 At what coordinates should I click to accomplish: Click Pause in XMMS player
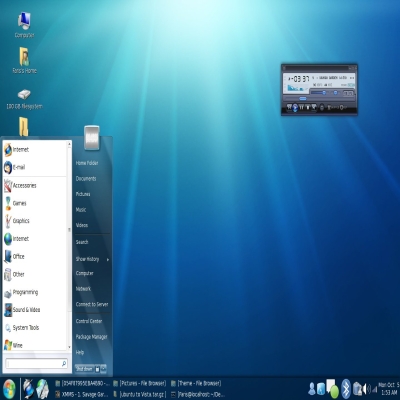click(301, 107)
